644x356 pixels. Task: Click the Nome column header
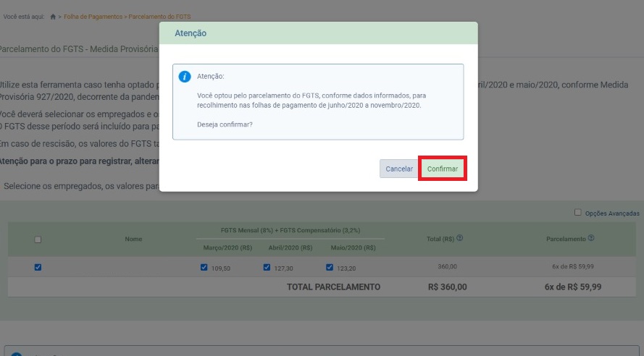click(x=133, y=239)
